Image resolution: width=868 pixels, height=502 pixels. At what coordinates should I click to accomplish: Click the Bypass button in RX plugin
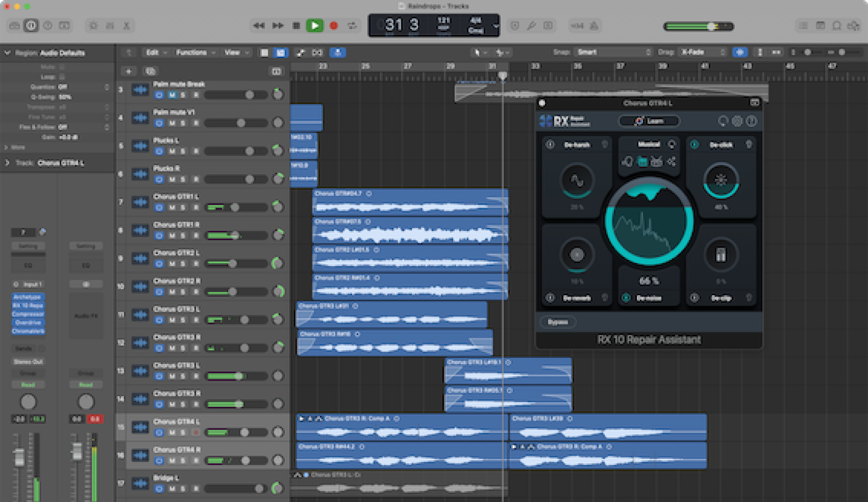coord(558,322)
